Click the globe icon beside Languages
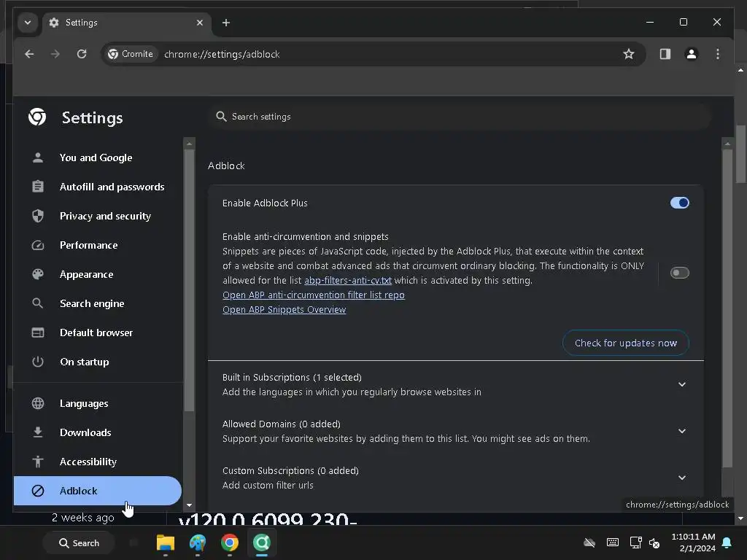The image size is (747, 560). point(38,403)
